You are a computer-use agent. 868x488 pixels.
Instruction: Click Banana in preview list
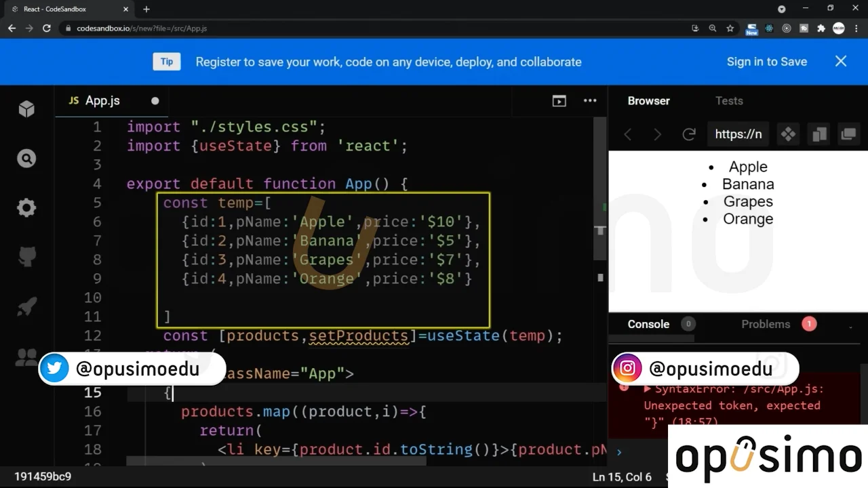pos(748,184)
